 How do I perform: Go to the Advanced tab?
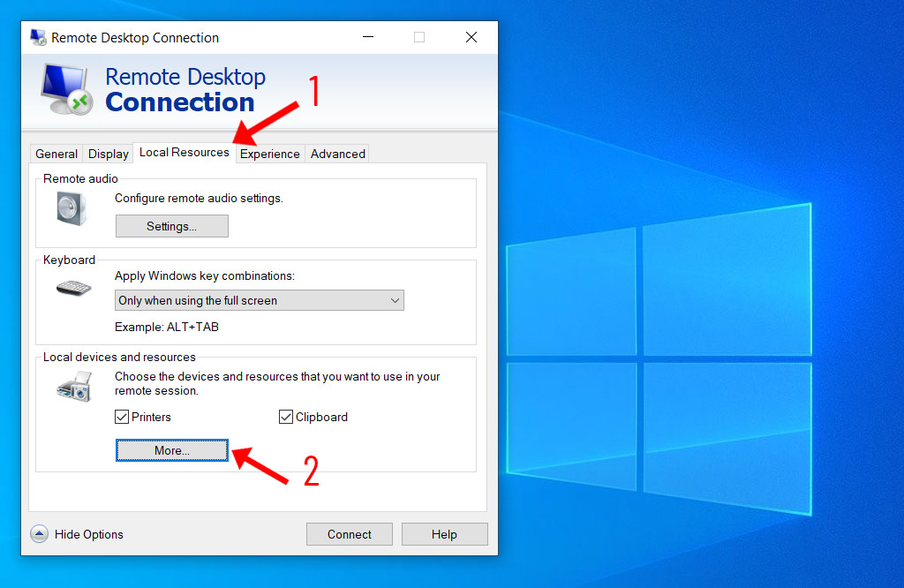(x=338, y=154)
